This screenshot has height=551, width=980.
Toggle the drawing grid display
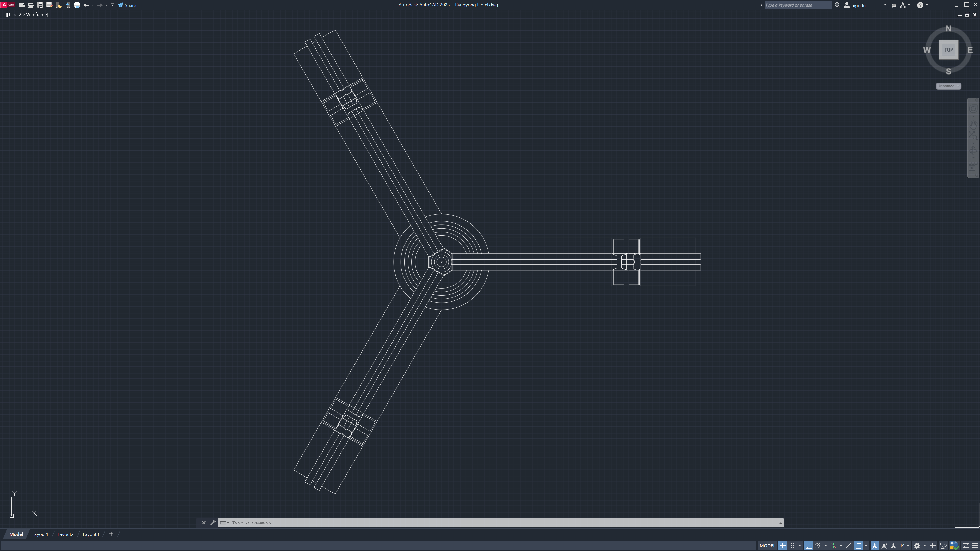click(782, 546)
